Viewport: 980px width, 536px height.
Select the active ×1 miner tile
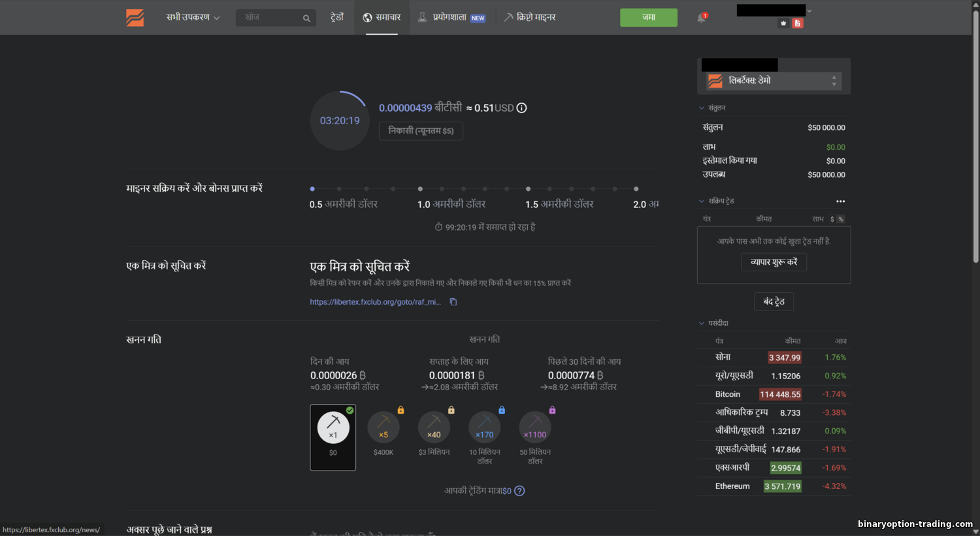pos(333,437)
